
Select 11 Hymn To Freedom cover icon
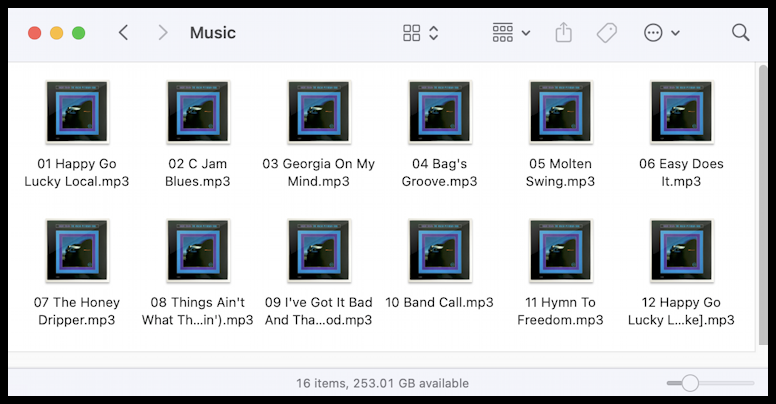[561, 251]
